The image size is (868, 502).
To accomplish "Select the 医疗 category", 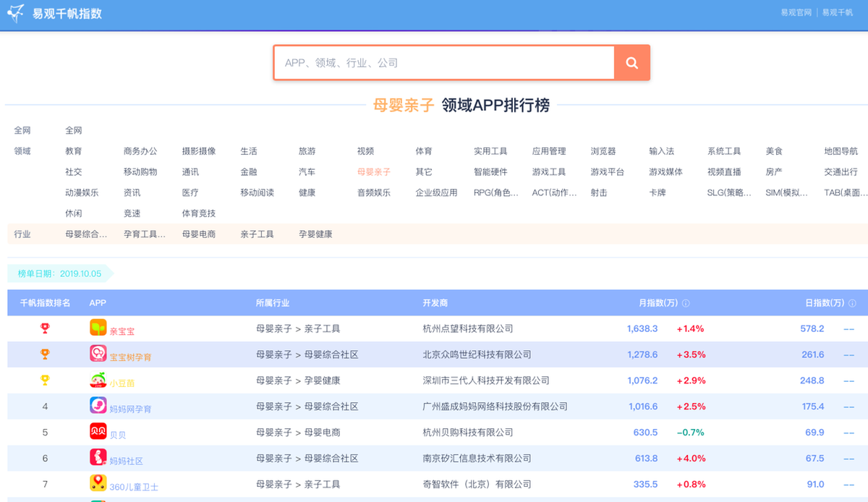I will [x=191, y=193].
